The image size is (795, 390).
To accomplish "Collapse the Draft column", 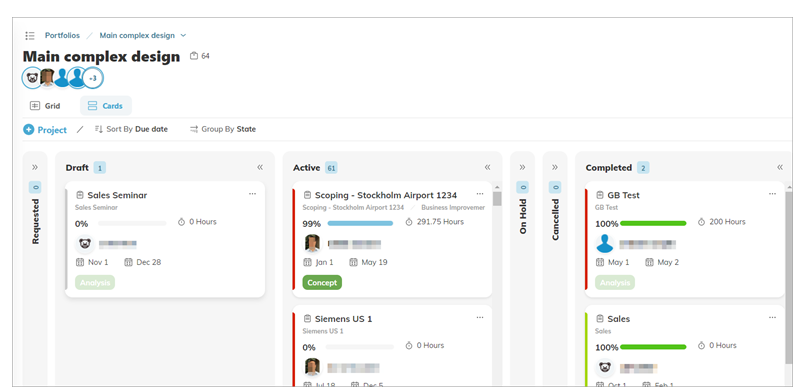I will click(x=260, y=167).
